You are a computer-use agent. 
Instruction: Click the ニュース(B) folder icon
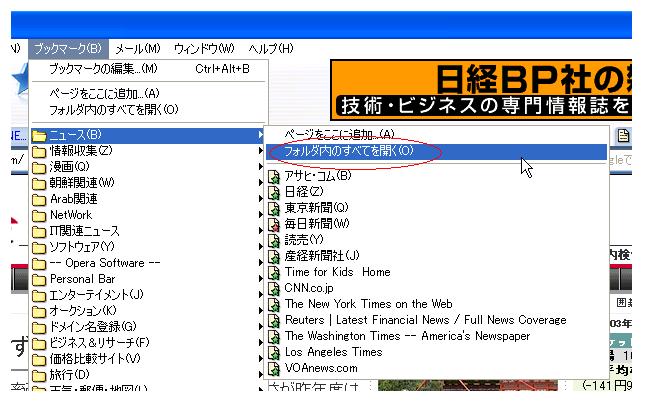(39, 136)
